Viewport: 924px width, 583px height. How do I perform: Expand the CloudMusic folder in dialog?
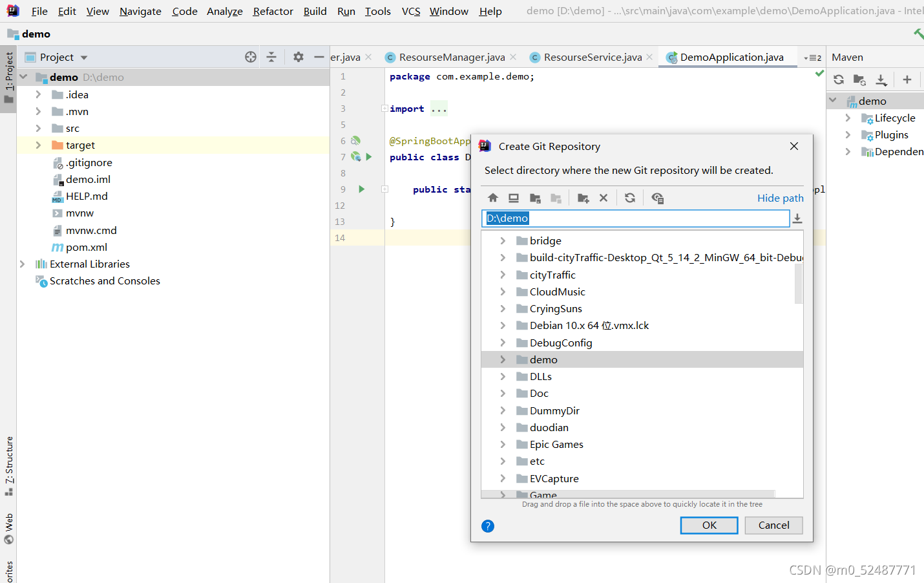[503, 291]
